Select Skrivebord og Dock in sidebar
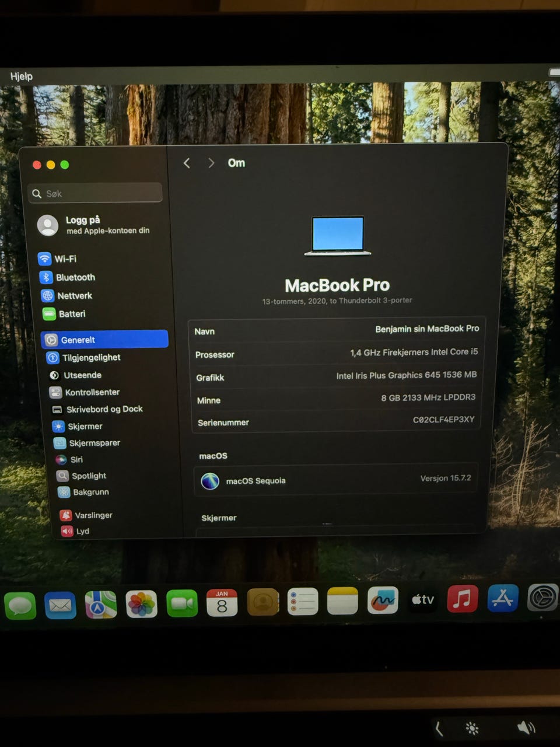 pos(104,409)
